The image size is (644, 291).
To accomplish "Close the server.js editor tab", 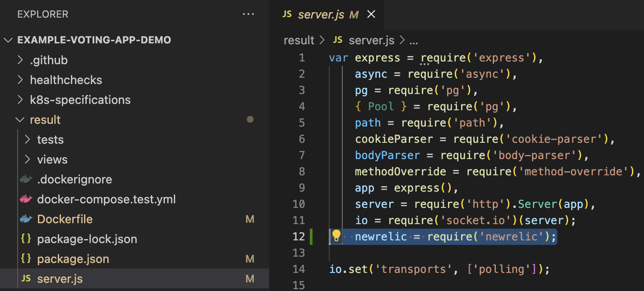I will pyautogui.click(x=371, y=14).
